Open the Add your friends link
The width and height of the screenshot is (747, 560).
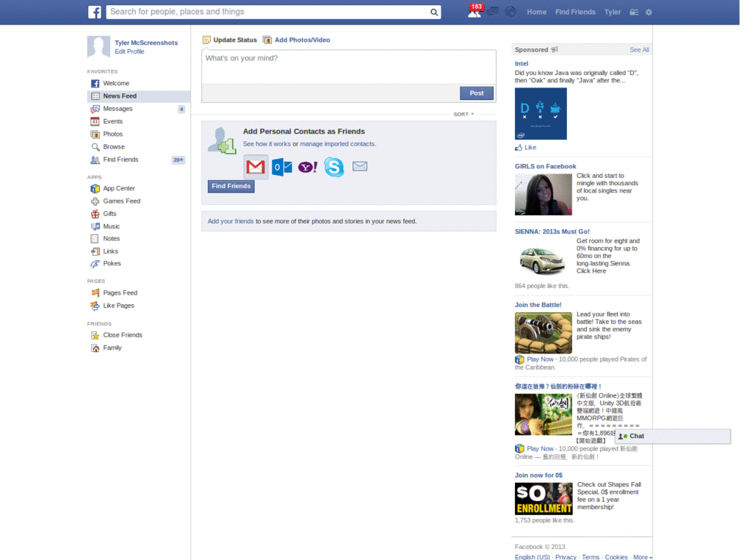click(x=231, y=222)
